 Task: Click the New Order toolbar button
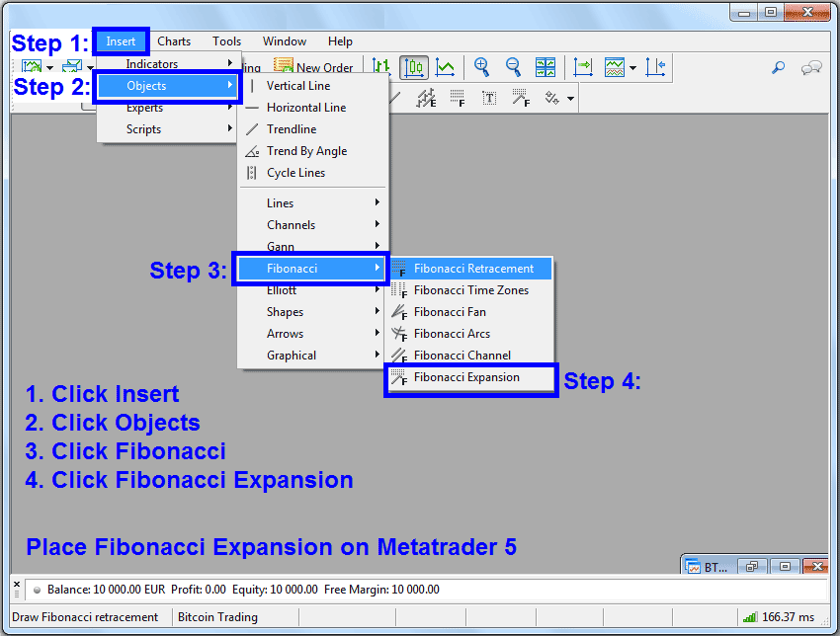[313, 67]
